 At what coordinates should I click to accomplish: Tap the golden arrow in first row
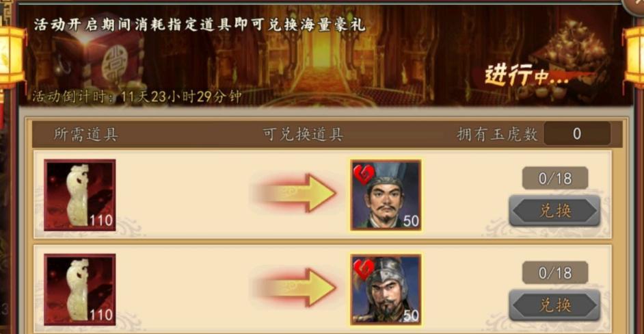(x=297, y=193)
